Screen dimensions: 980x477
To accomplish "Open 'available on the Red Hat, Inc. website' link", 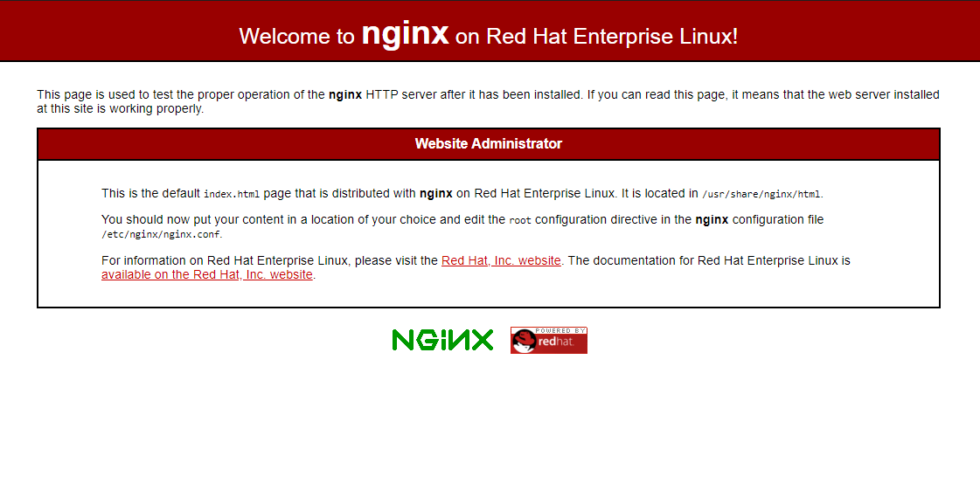I will [207, 274].
